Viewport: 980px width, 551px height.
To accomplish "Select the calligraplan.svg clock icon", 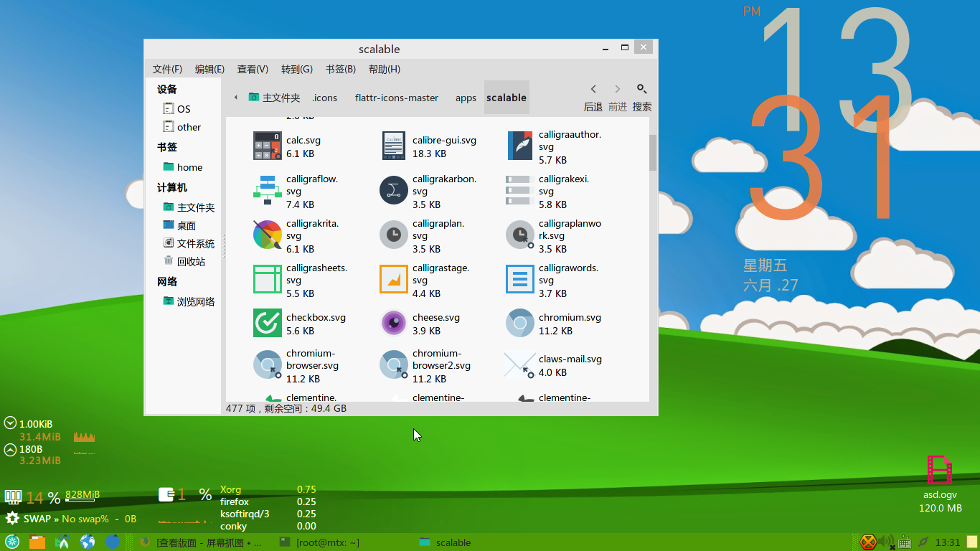I will [394, 235].
